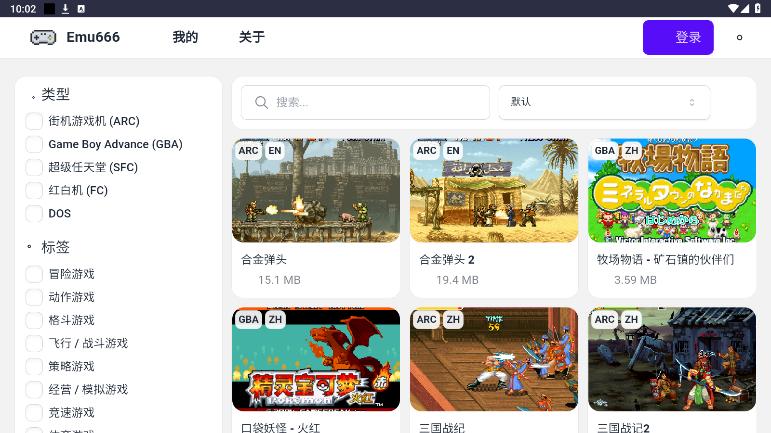Click the 3.59 MB size text
The height and width of the screenshot is (433, 771).
635,280
